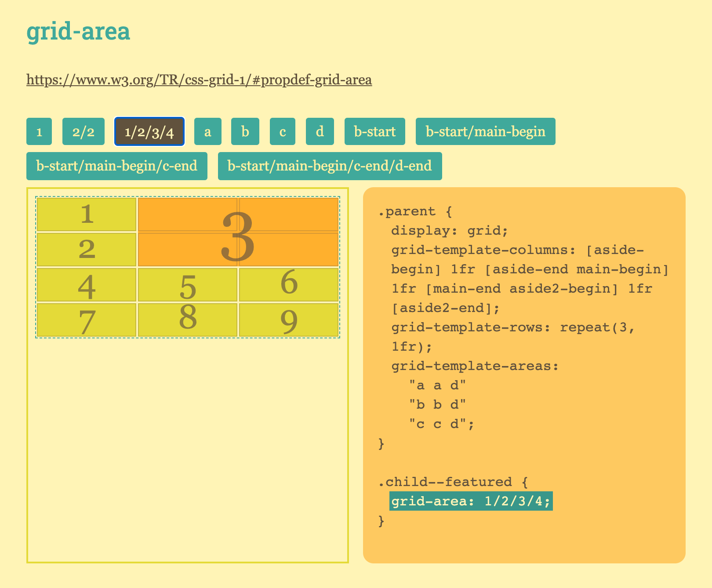Apply grid-area value "c"
712x588 pixels.
pyautogui.click(x=282, y=131)
